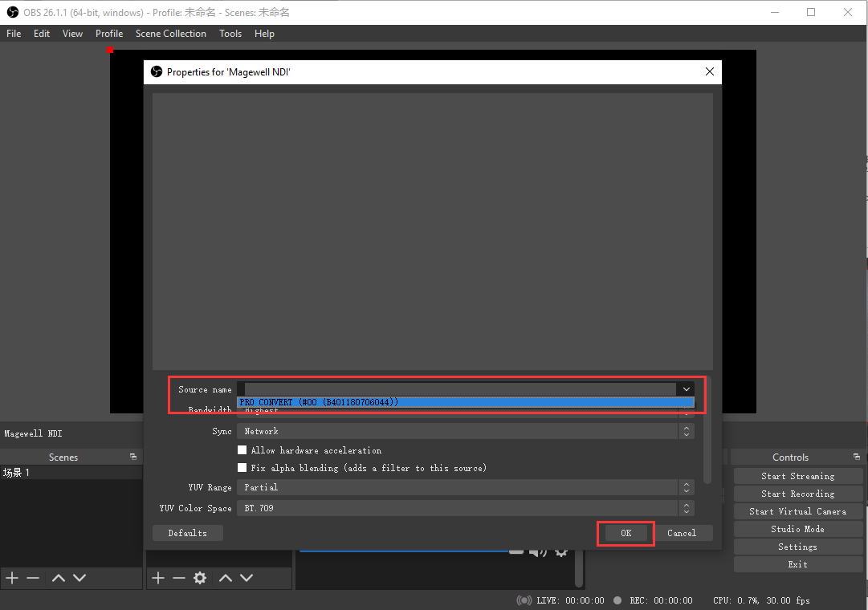Enable Fix alpha blending checkbox
Image resolution: width=868 pixels, height=610 pixels.
242,468
